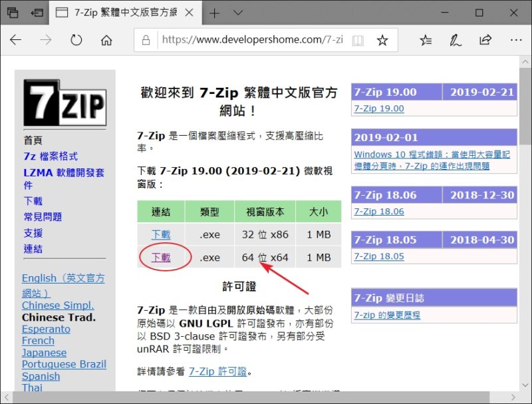Click the 7-ZIP logo image
Image resolution: width=532 pixels, height=404 pixels.
coord(65,103)
